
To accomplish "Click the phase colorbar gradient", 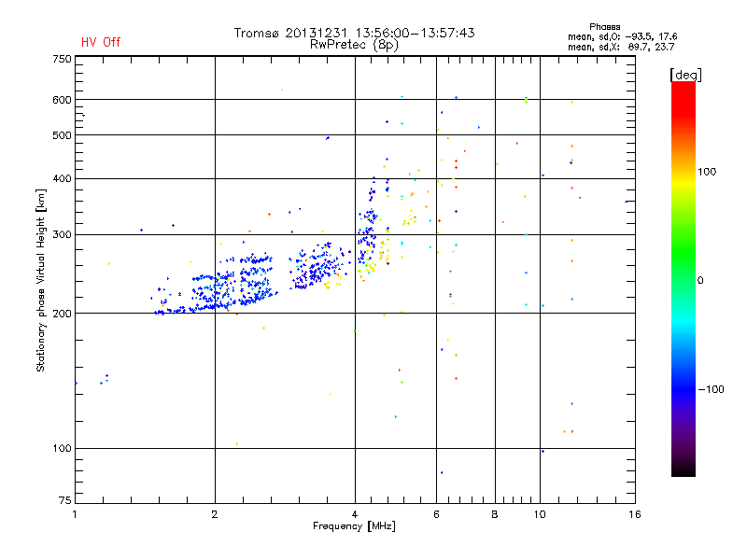I will pyautogui.click(x=684, y=278).
